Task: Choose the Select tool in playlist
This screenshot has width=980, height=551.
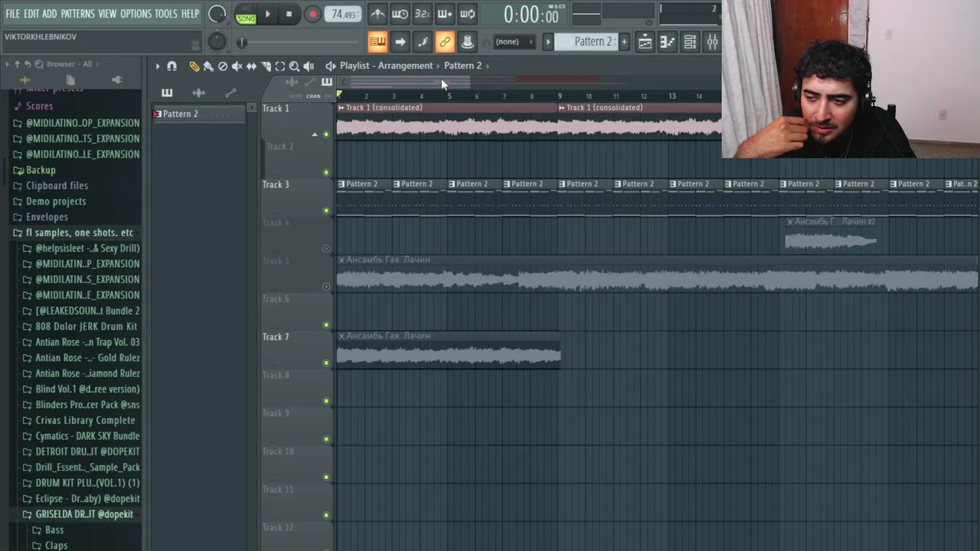Action: (280, 67)
